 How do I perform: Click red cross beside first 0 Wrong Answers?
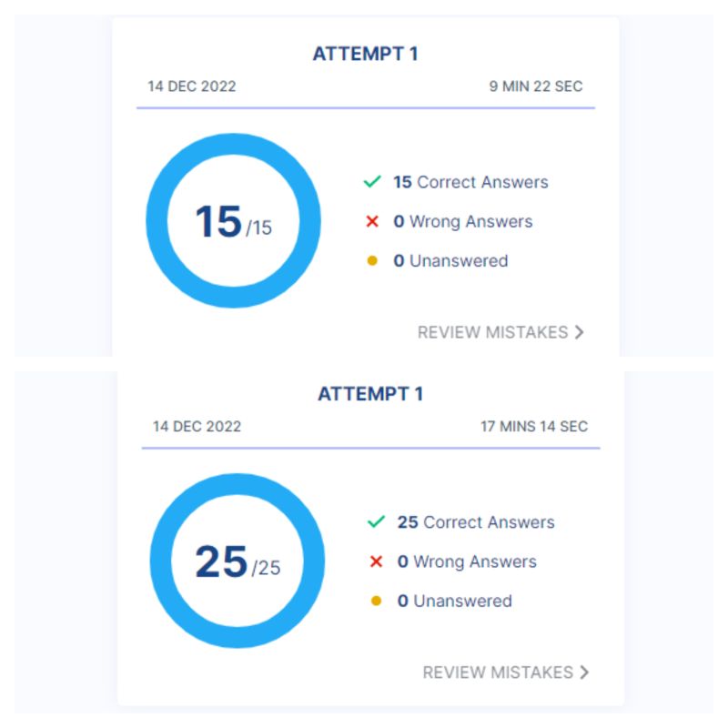coord(372,221)
